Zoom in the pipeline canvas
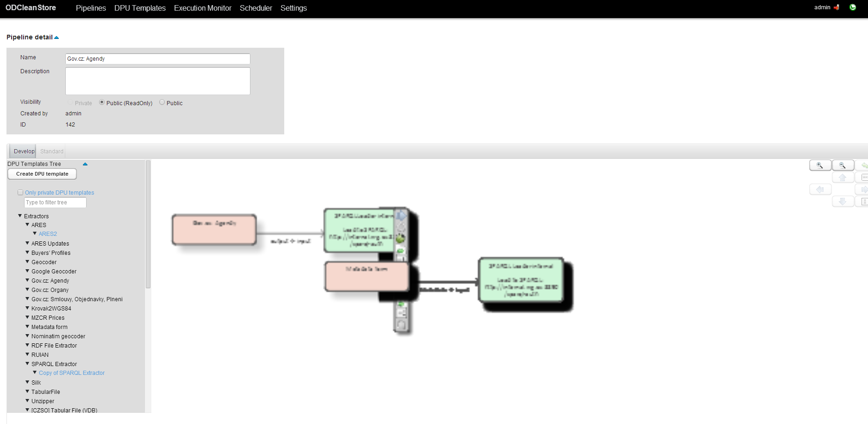Screen dimensions: 868x424 pos(820,165)
